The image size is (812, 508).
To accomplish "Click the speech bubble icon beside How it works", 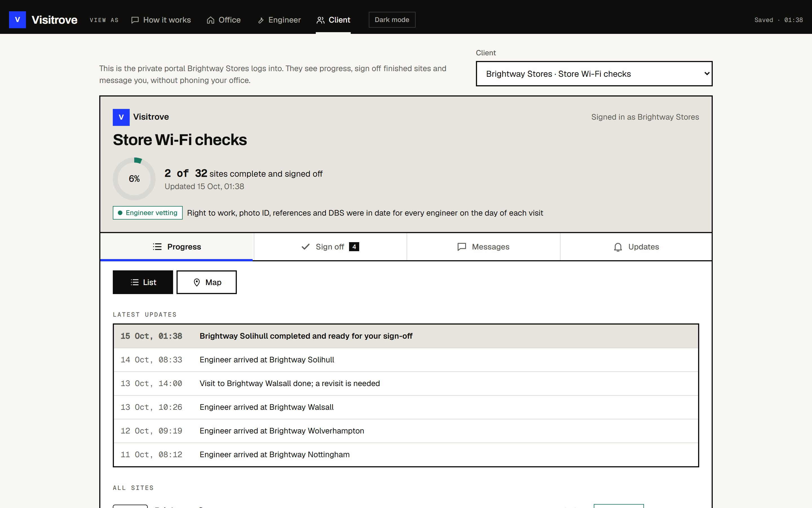I will click(x=135, y=20).
